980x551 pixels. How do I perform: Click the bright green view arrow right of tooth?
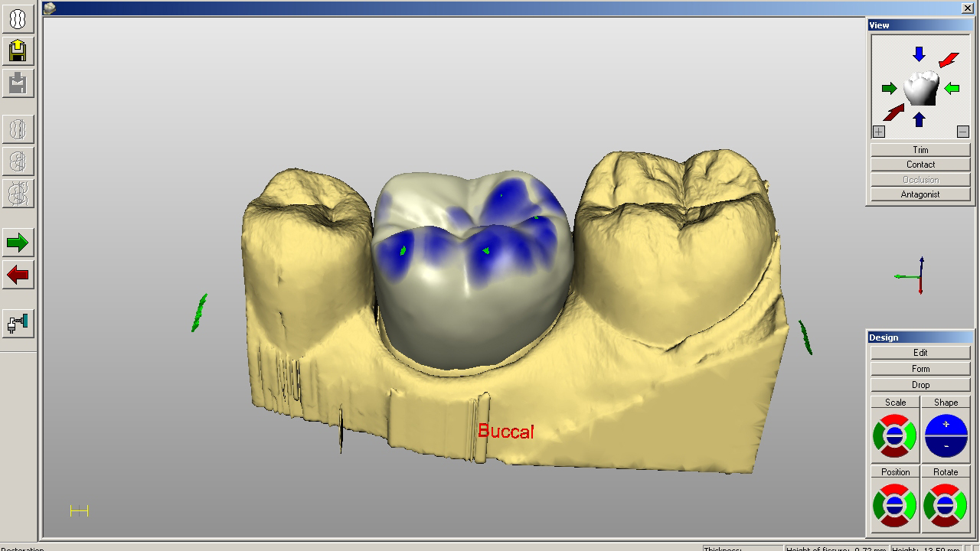[x=952, y=89]
